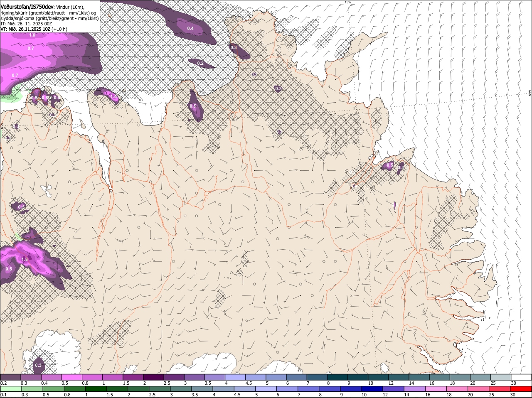Pick upper snow-scale white swatch at 30
532x398 pixels.
(521, 377)
